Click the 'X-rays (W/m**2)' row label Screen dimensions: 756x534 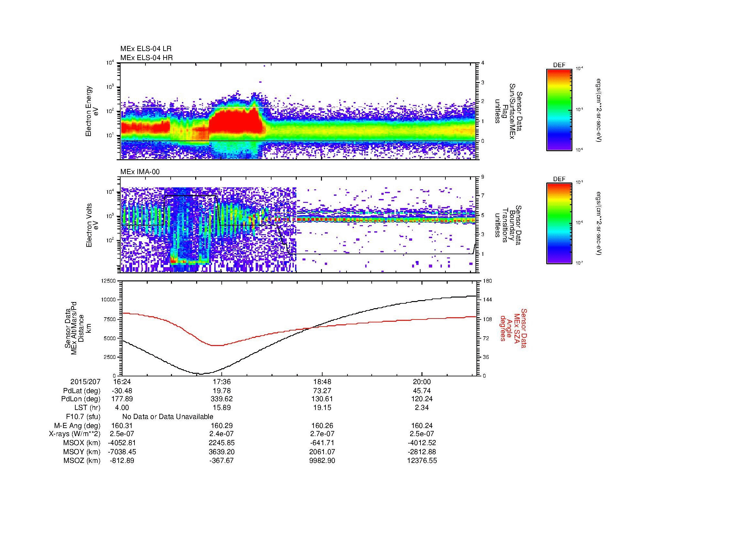[x=74, y=434]
